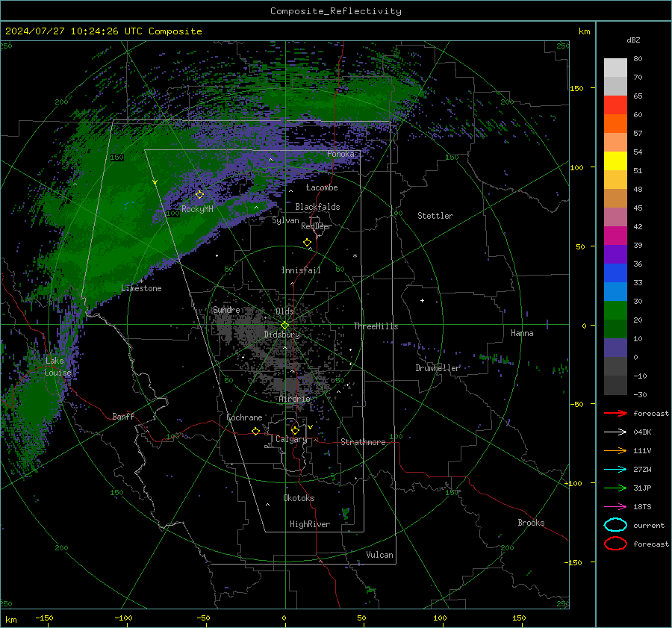Viewport: 672px width, 628px height.
Task: Click the Composite_Reflectivity title
Action: (336, 11)
